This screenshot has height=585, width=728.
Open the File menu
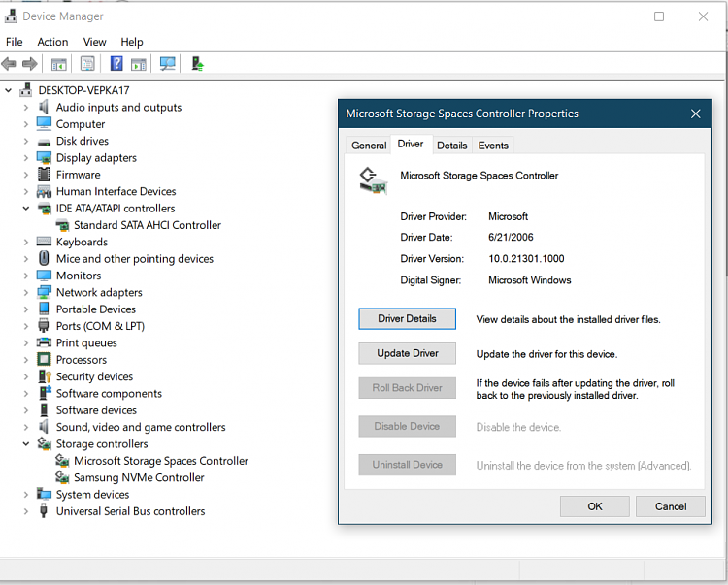14,42
